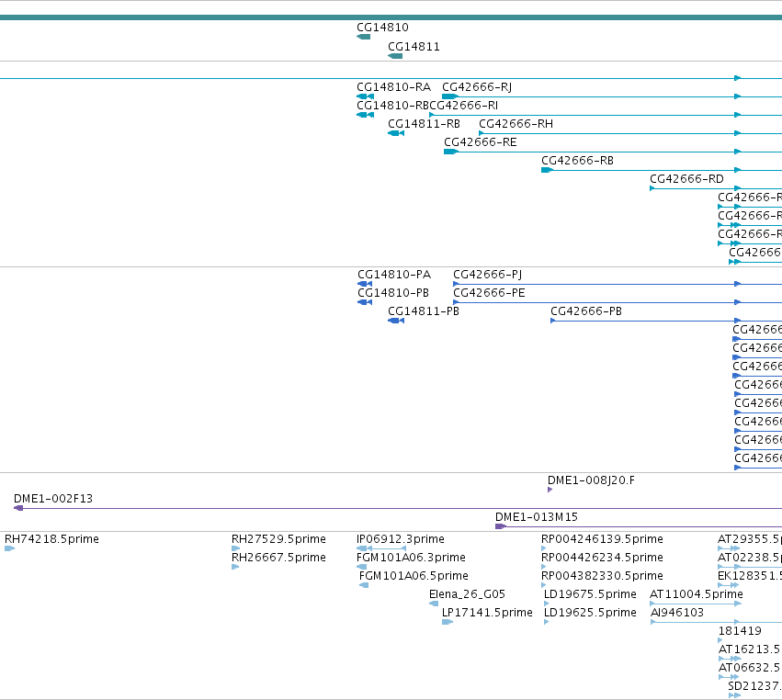Click the FGM101A06.3prime EST label

(x=411, y=558)
